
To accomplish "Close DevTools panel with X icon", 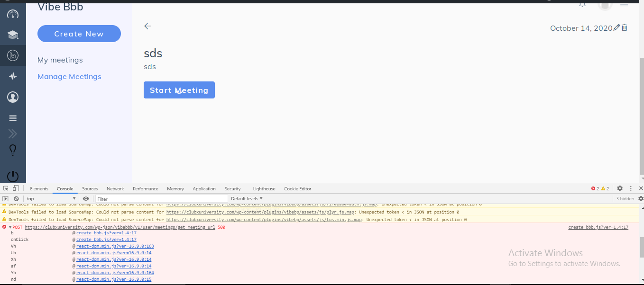I will (x=641, y=188).
